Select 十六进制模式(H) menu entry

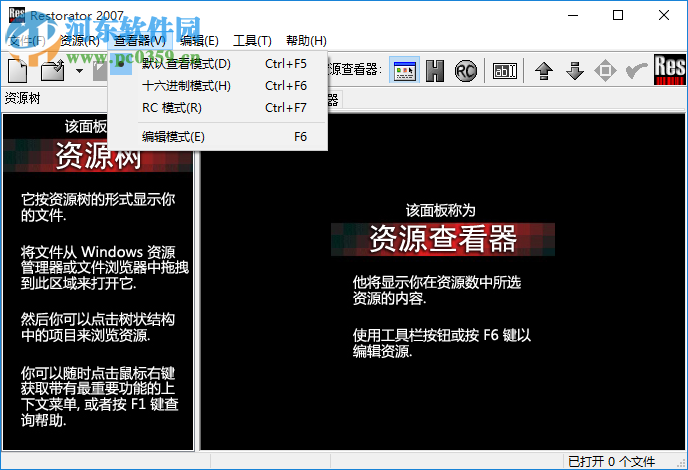[218, 86]
